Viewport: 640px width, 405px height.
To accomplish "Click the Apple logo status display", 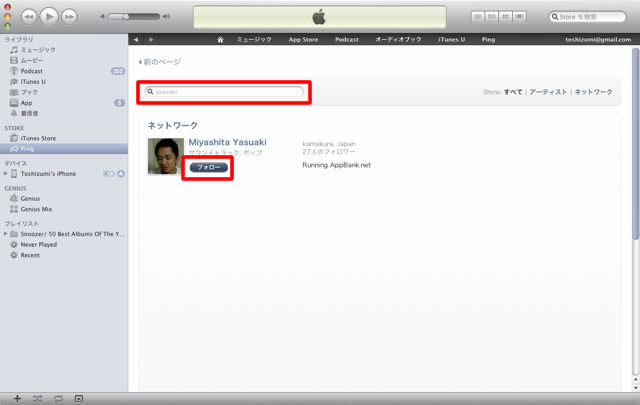I will pyautogui.click(x=320, y=17).
